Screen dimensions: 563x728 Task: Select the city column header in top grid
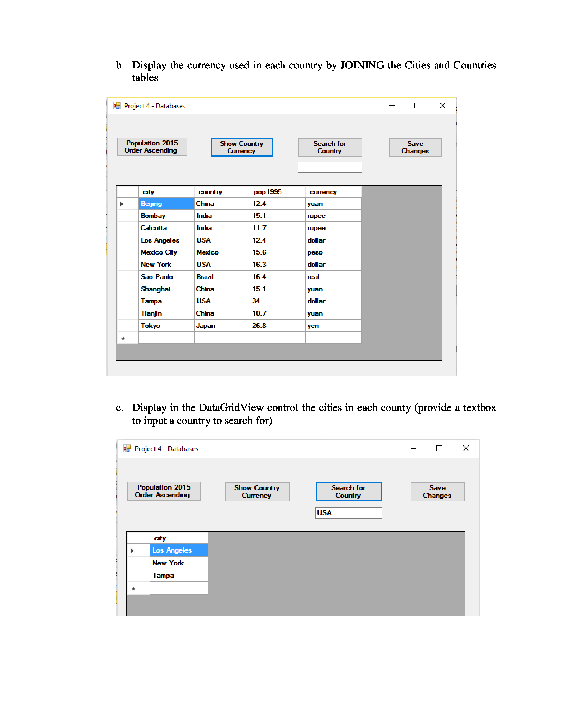tap(149, 192)
